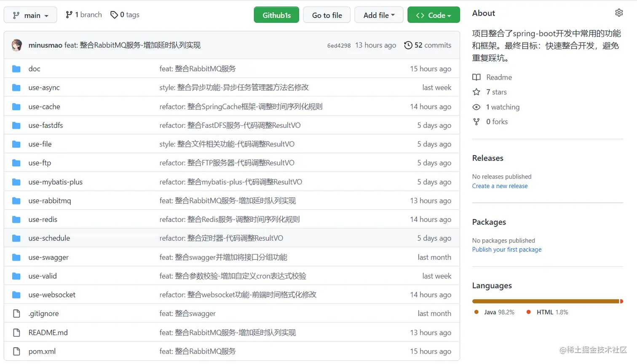Click the Java 98.2% language link
Screen dimensions: 637x364
coord(494,312)
